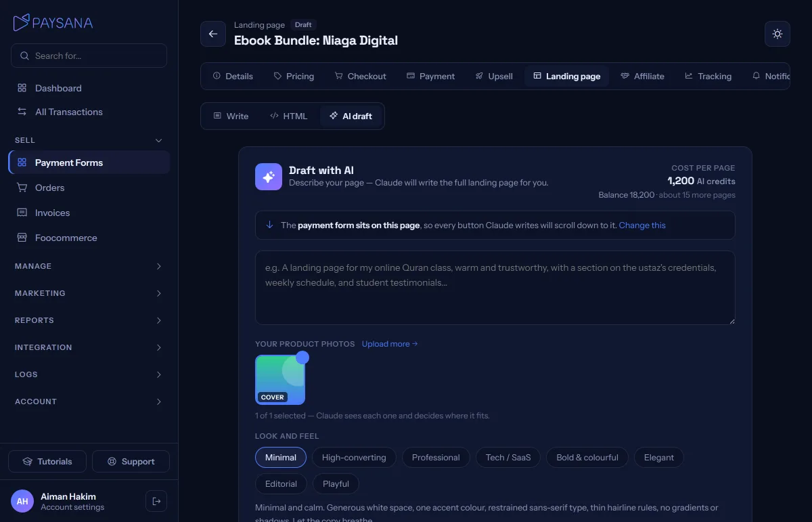Image resolution: width=812 pixels, height=522 pixels.
Task: Click the back arrow button
Action: coord(213,34)
